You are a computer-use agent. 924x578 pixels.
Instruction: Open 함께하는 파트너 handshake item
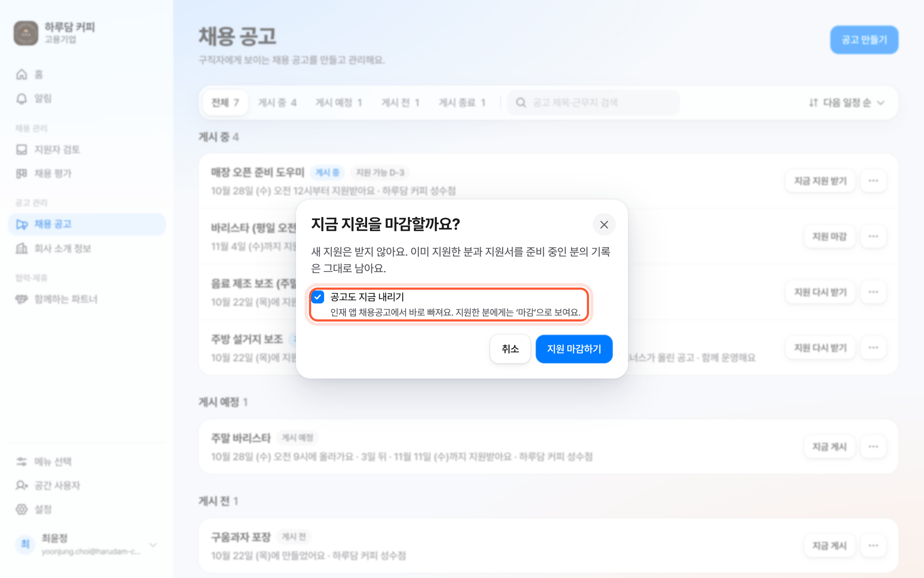tap(86, 299)
